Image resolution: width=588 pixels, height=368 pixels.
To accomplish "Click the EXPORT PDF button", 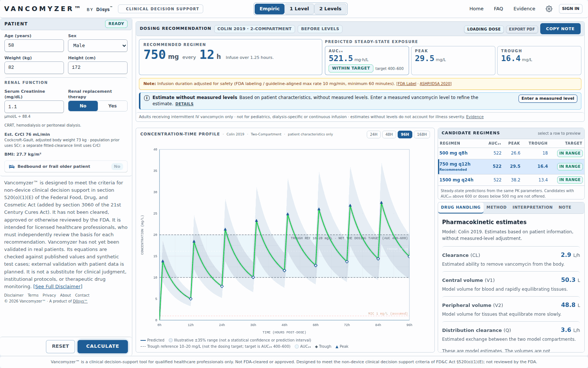I will [521, 29].
